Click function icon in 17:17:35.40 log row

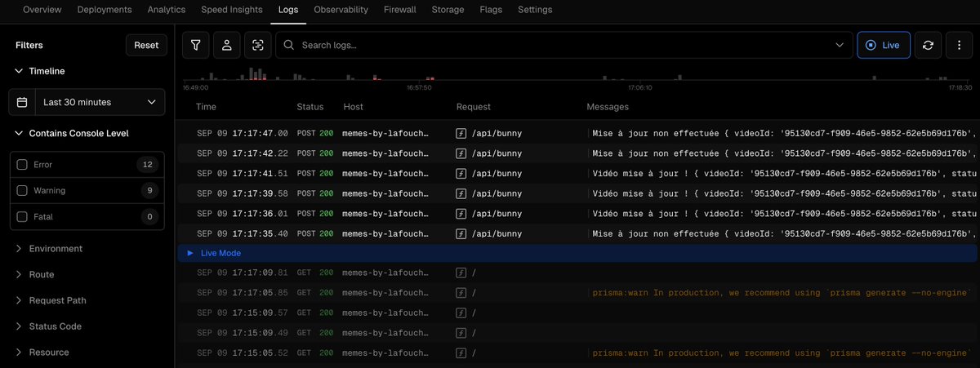click(x=461, y=233)
